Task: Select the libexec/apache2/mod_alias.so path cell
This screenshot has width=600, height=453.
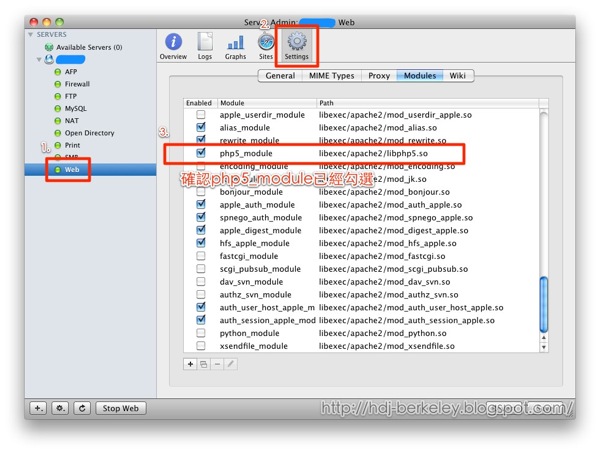Action: click(378, 128)
